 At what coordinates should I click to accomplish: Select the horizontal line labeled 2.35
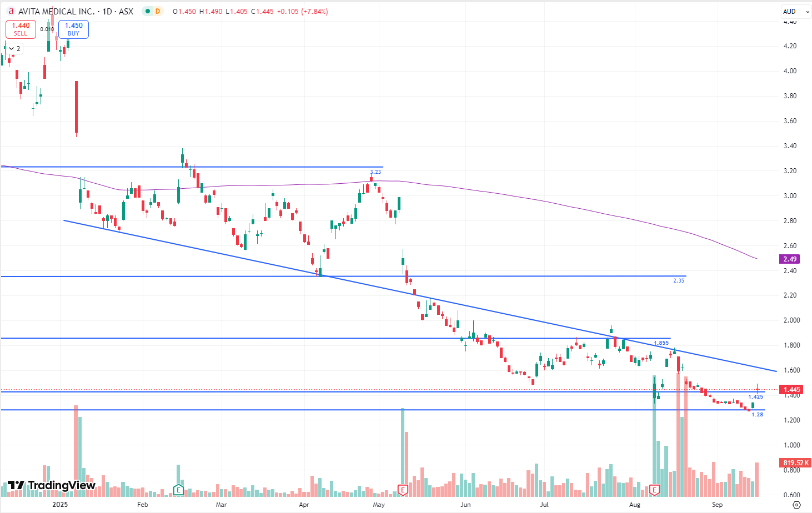(500, 276)
